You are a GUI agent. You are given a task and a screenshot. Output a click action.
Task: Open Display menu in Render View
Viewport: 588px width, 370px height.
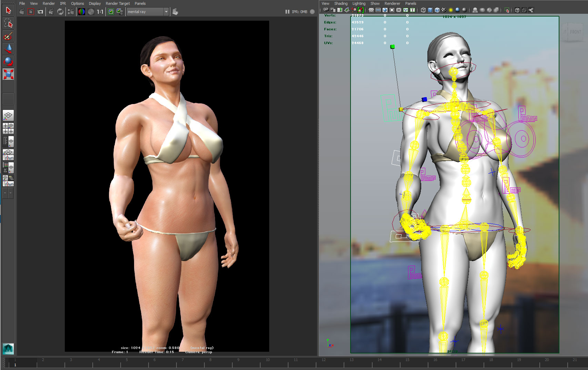(x=95, y=3)
